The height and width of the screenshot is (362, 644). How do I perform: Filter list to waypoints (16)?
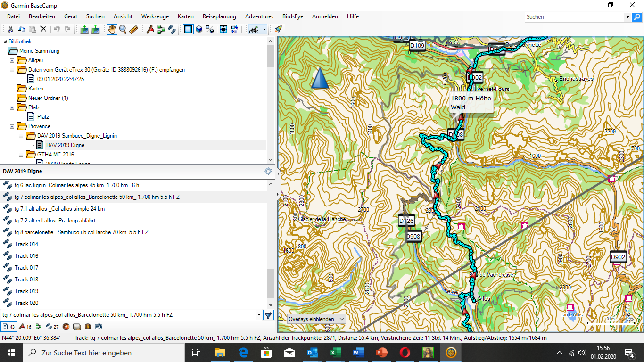coord(25,326)
